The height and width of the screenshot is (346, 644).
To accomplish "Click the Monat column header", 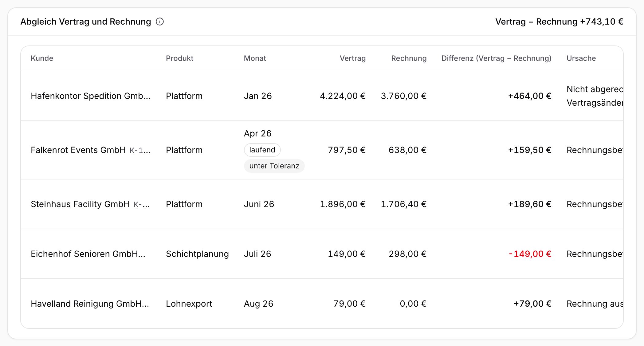I will [255, 58].
